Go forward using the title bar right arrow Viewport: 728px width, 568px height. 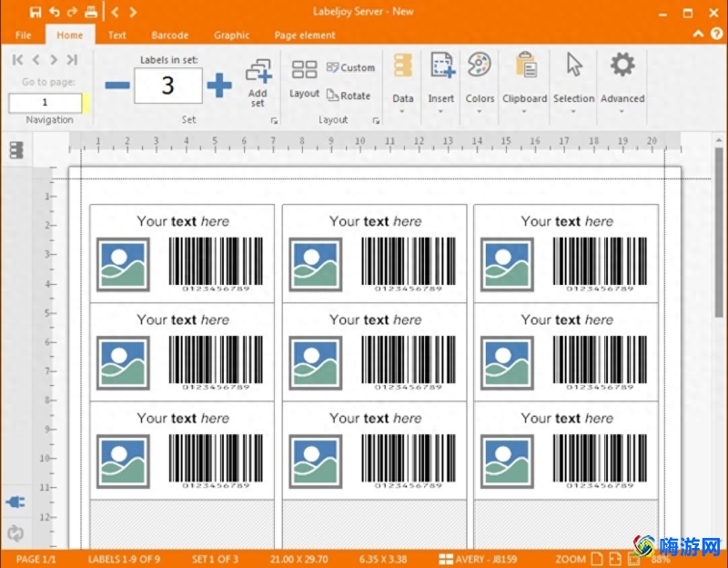pos(133,12)
